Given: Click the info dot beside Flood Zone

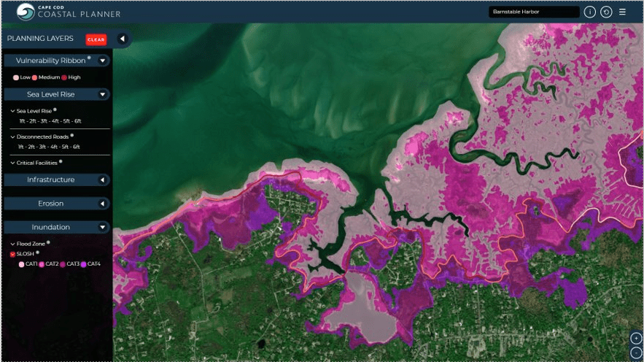Looking at the screenshot, I should click(x=48, y=242).
